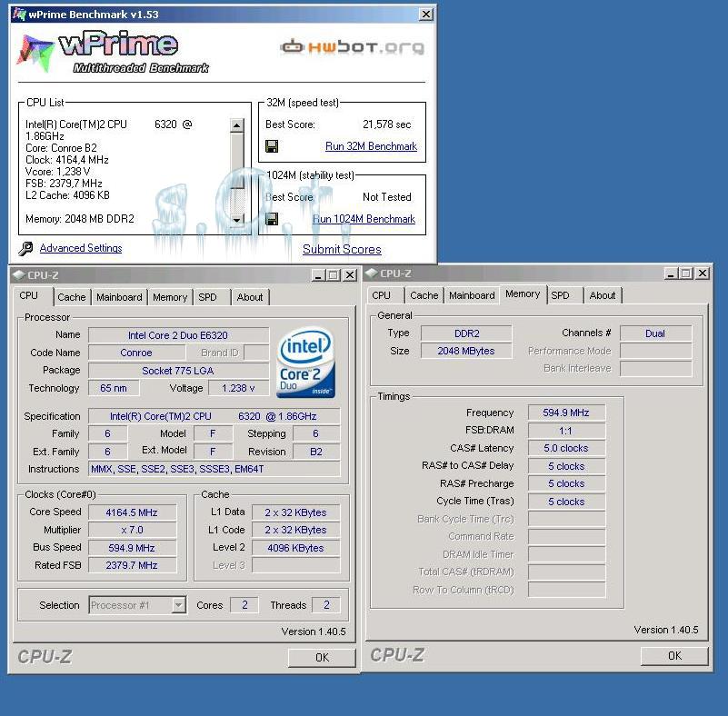The height and width of the screenshot is (716, 728).
Task: Close the right CPU-Z window
Action: tap(703, 273)
